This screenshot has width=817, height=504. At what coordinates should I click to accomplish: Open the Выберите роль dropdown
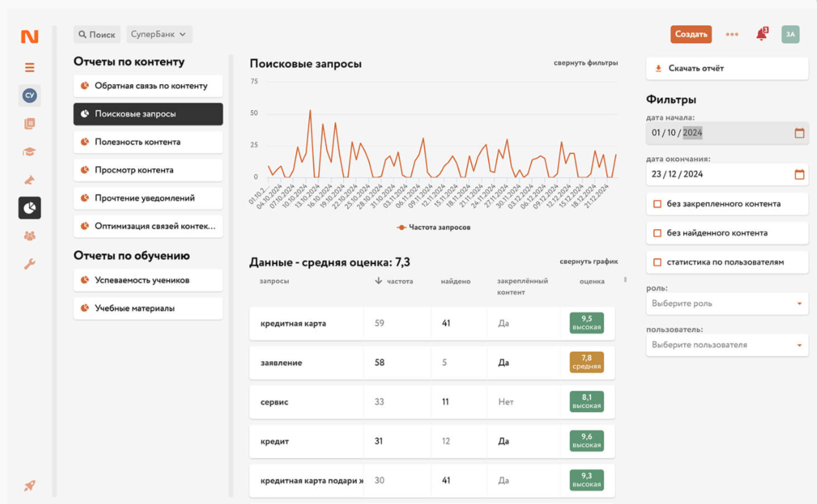coord(727,303)
